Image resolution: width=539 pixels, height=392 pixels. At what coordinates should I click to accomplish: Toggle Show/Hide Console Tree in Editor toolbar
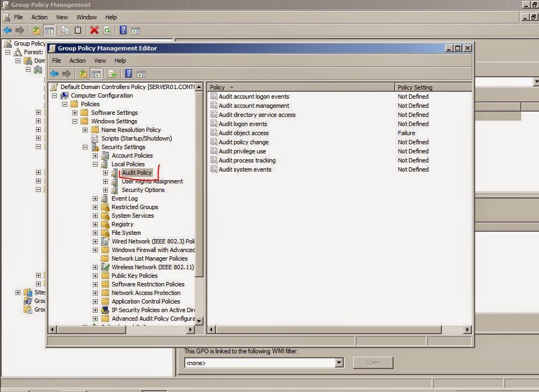pyautogui.click(x=96, y=73)
